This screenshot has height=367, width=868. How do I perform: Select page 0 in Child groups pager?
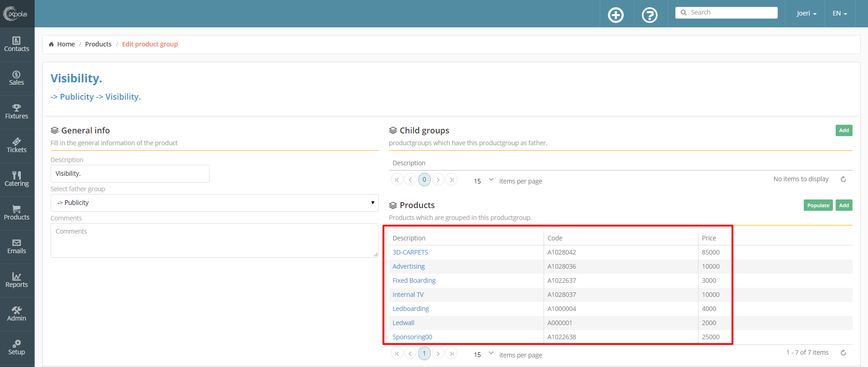coord(424,179)
